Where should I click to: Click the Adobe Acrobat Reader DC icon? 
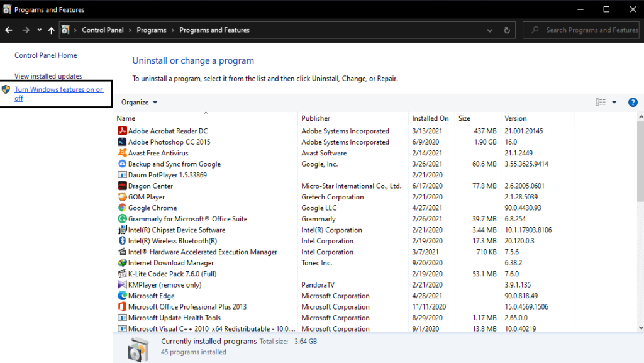point(122,131)
